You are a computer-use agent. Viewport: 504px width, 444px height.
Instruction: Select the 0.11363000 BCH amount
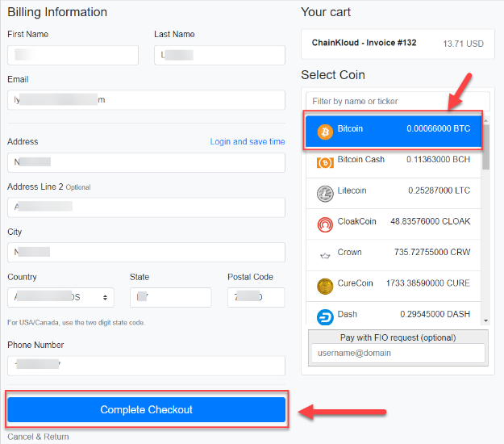coord(439,160)
